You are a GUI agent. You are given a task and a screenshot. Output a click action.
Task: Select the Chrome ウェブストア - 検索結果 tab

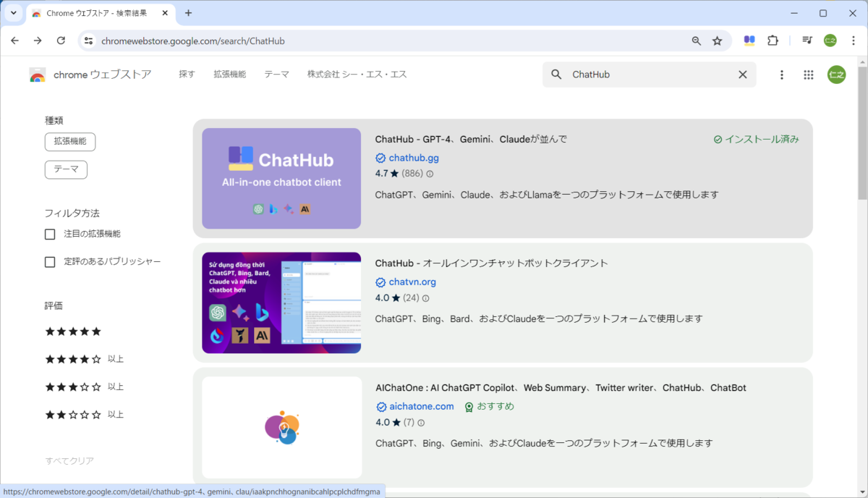[101, 14]
